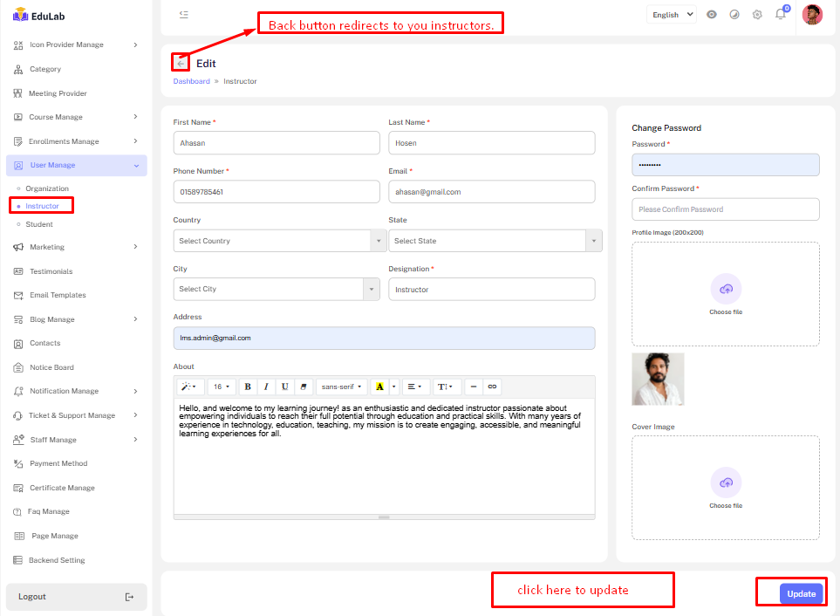Open Course Manage in the sidebar
The width and height of the screenshot is (840, 616).
(56, 117)
